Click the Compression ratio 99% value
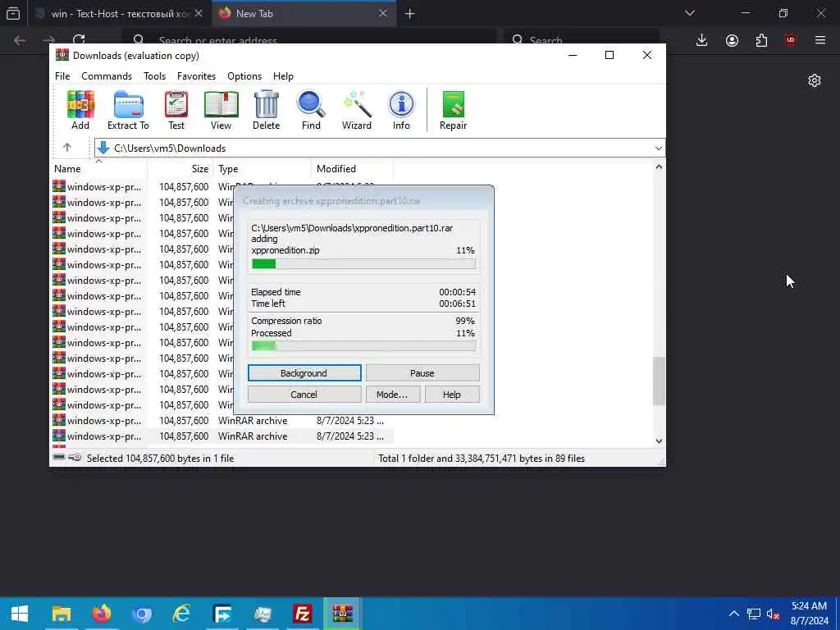840x630 pixels. [464, 321]
